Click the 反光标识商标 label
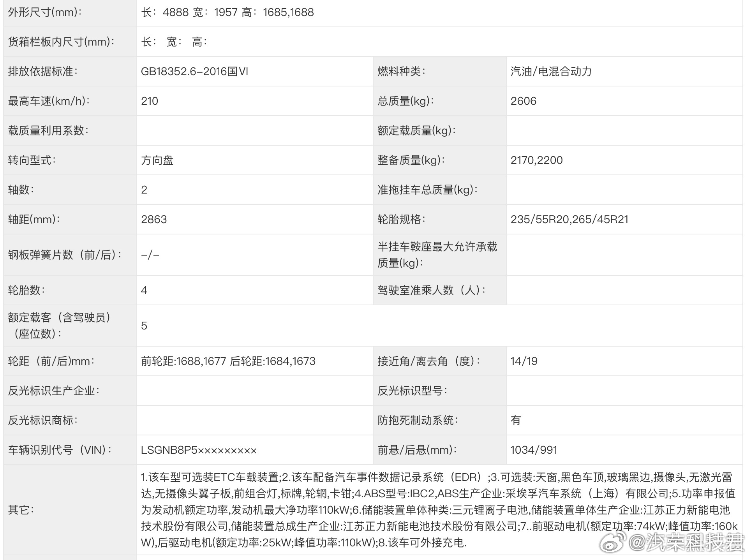The height and width of the screenshot is (560, 751). (43, 421)
